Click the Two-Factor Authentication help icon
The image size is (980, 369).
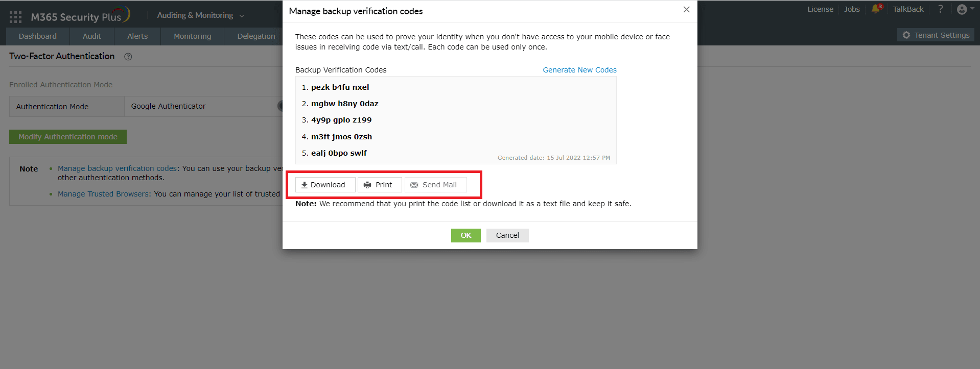click(x=128, y=57)
